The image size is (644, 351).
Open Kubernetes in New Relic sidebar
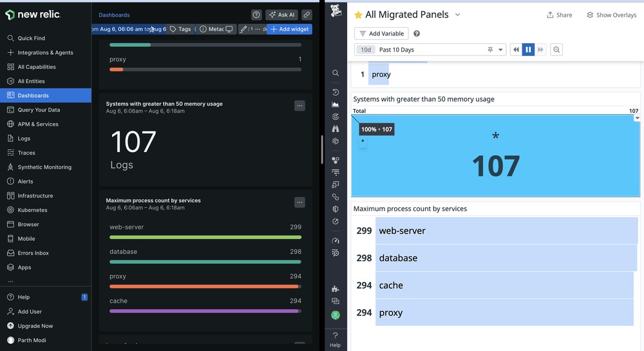point(32,210)
